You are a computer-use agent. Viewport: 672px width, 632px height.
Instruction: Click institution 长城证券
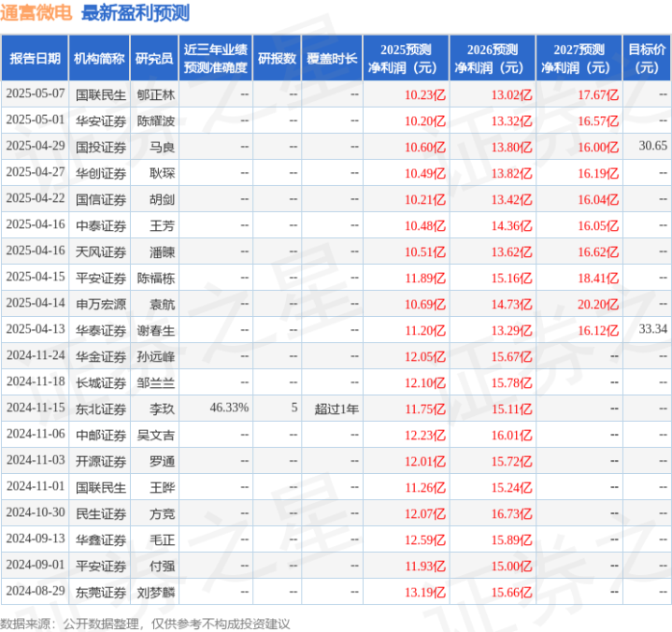(101, 383)
